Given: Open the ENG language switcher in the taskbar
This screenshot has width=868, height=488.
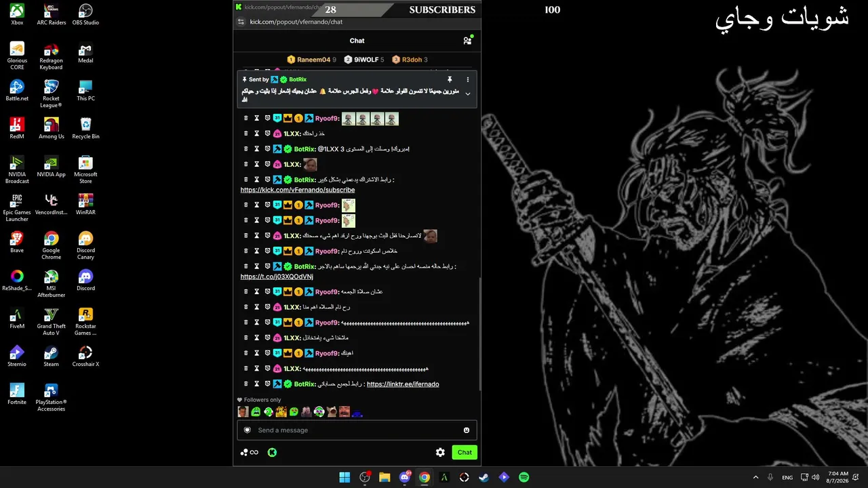Looking at the screenshot, I should pos(787,477).
